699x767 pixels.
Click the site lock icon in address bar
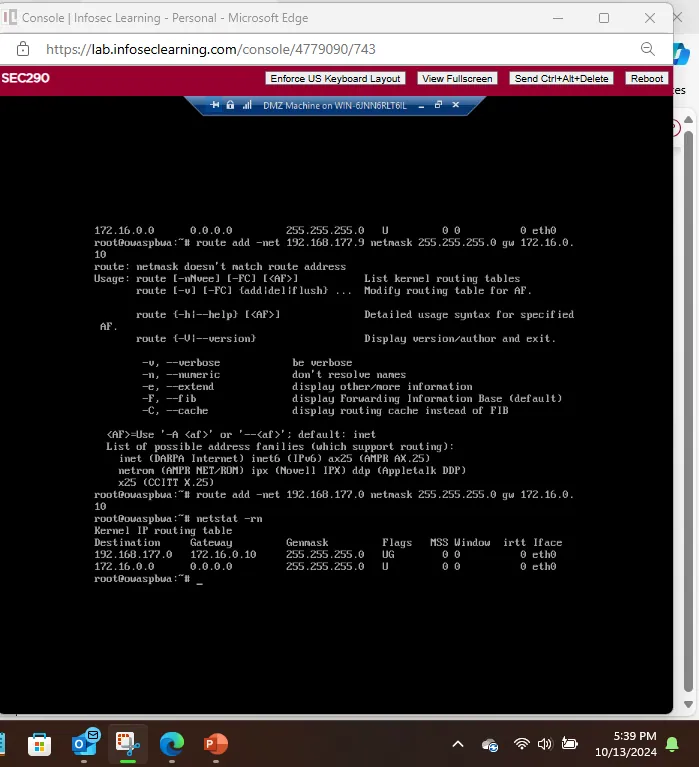23,49
